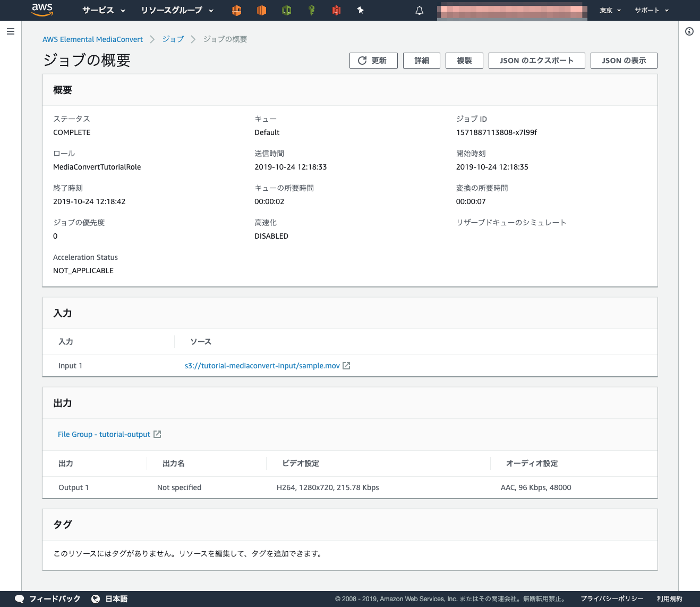Viewport: 700px width, 607px height.
Task: Open プライバシーポリシー footer link
Action: [x=612, y=599]
